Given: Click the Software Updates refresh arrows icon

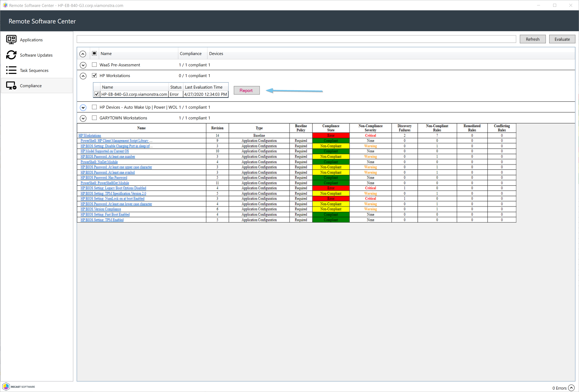Looking at the screenshot, I should pos(11,55).
